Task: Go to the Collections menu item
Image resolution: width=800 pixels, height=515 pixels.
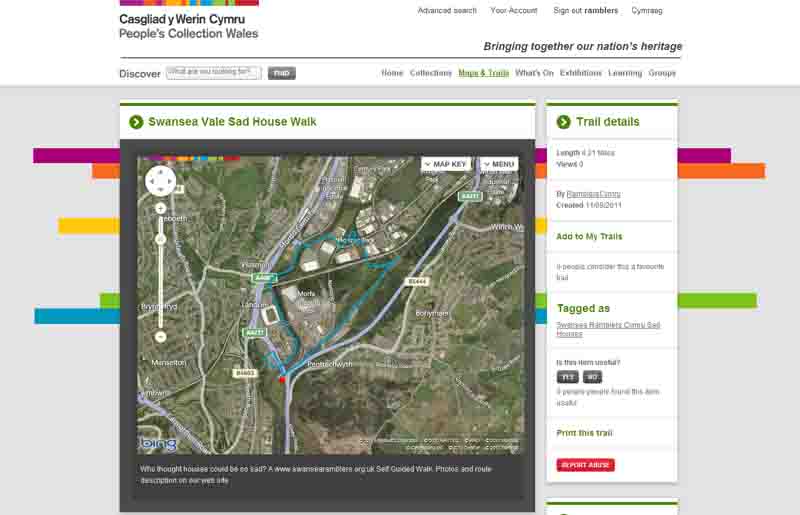Action: (431, 73)
